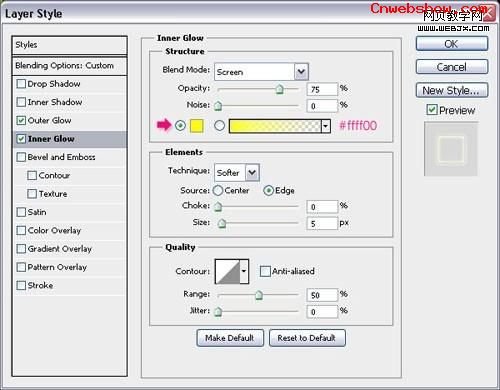Click the New Style... button
Viewport: 500px width, 390px height.
click(x=452, y=90)
